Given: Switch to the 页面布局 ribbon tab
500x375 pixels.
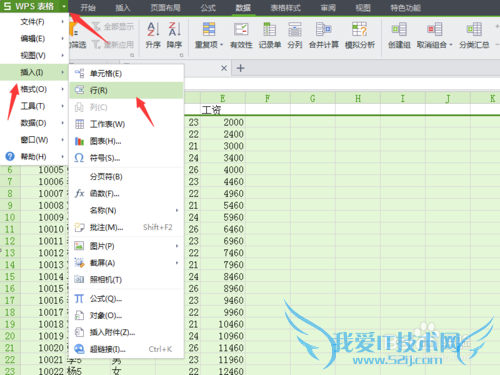Looking at the screenshot, I should [165, 8].
